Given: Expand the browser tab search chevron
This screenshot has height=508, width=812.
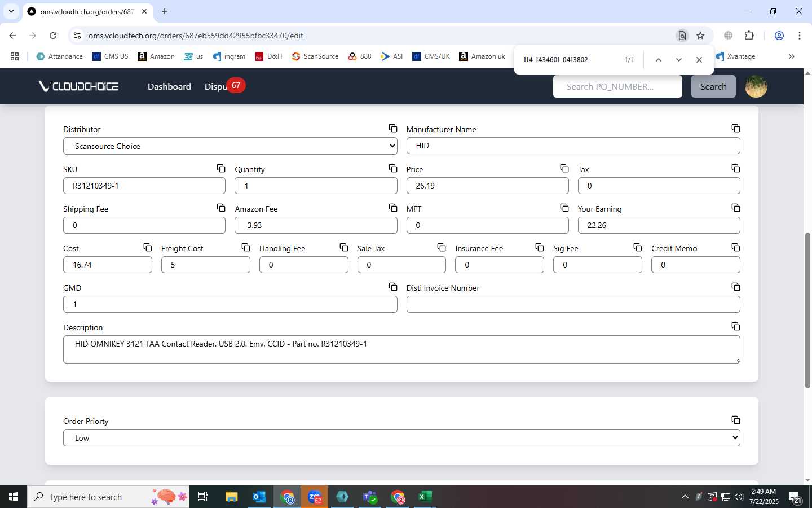Looking at the screenshot, I should pos(11,11).
